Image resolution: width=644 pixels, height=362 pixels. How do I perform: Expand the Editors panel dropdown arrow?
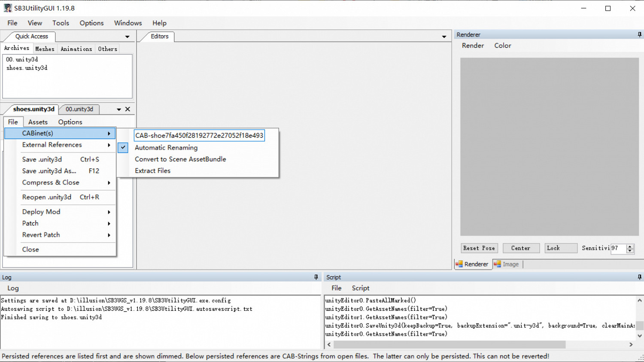pos(444,37)
